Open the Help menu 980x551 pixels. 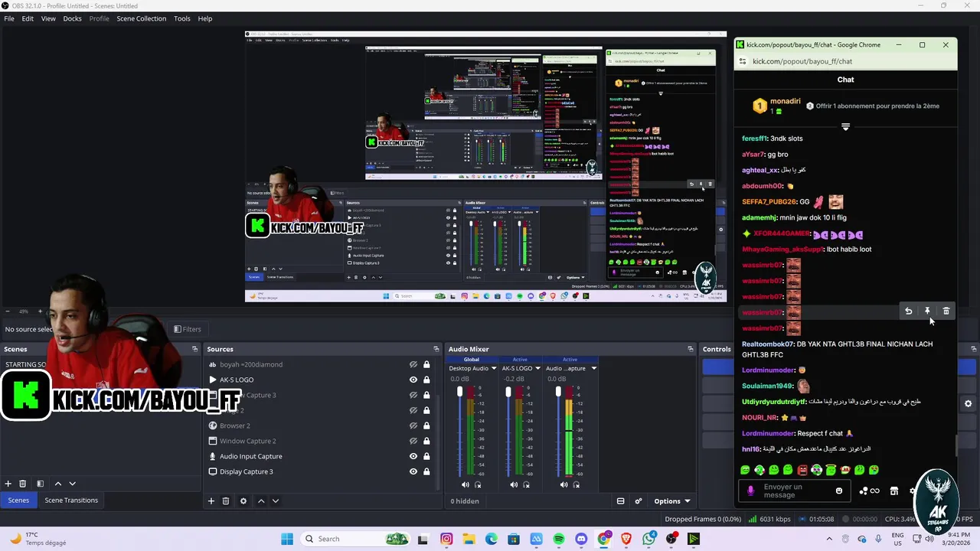(204, 18)
